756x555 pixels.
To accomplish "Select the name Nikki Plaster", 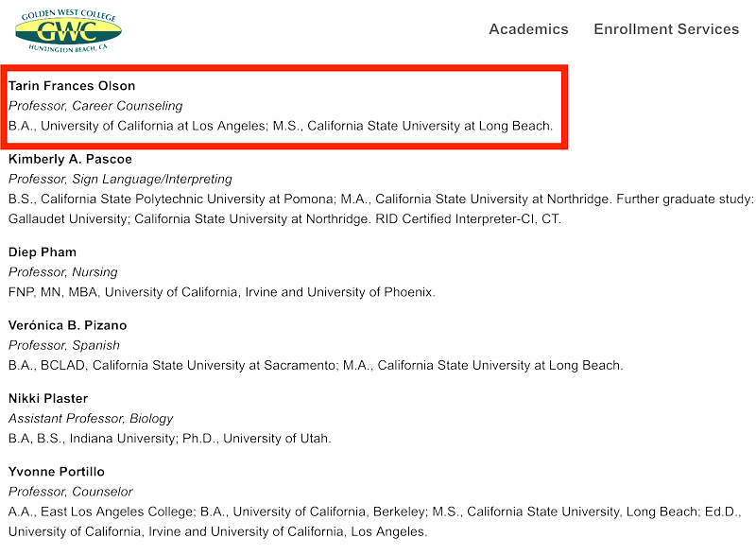I will click(48, 399).
